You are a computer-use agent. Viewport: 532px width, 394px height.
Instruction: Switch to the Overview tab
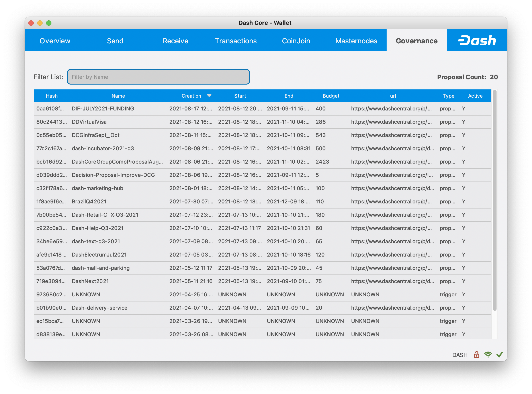55,41
